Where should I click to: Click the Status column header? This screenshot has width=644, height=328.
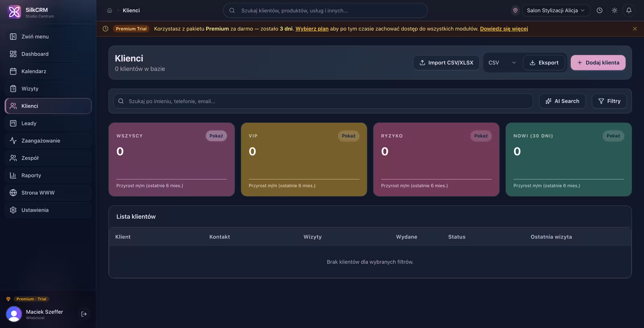click(457, 237)
